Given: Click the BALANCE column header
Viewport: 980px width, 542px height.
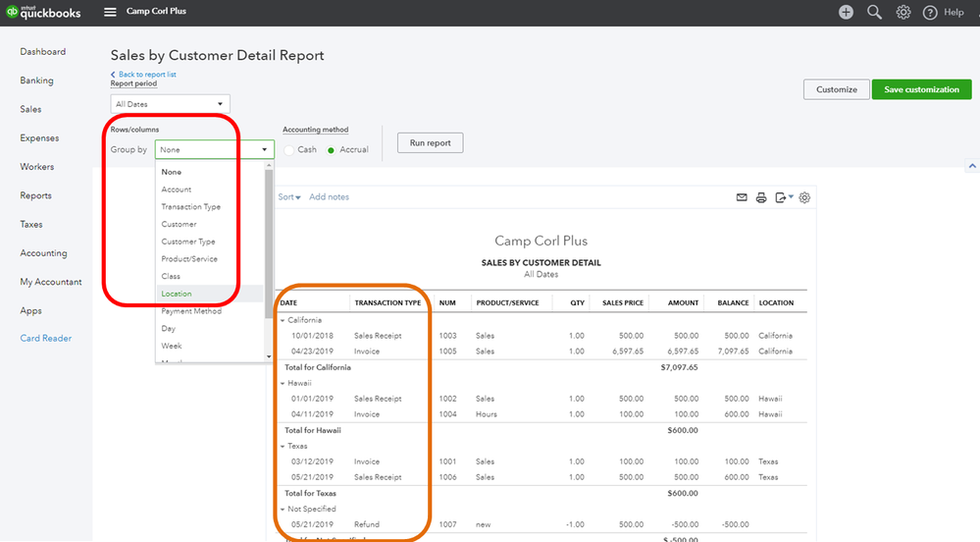Looking at the screenshot, I should (733, 303).
